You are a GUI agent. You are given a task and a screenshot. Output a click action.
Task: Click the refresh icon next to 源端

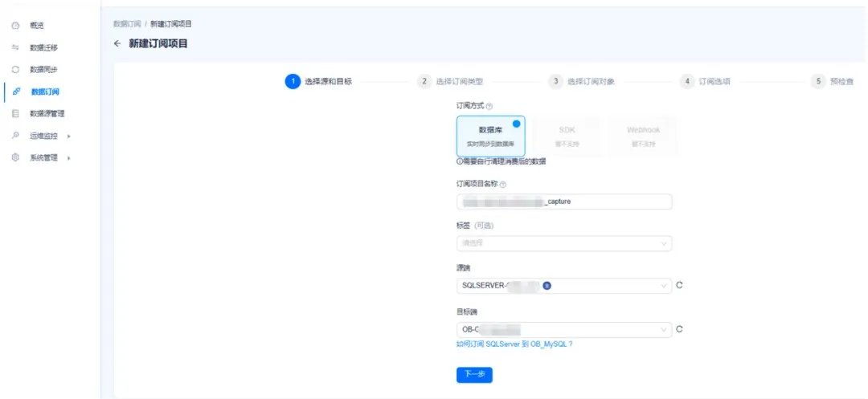[x=679, y=285]
